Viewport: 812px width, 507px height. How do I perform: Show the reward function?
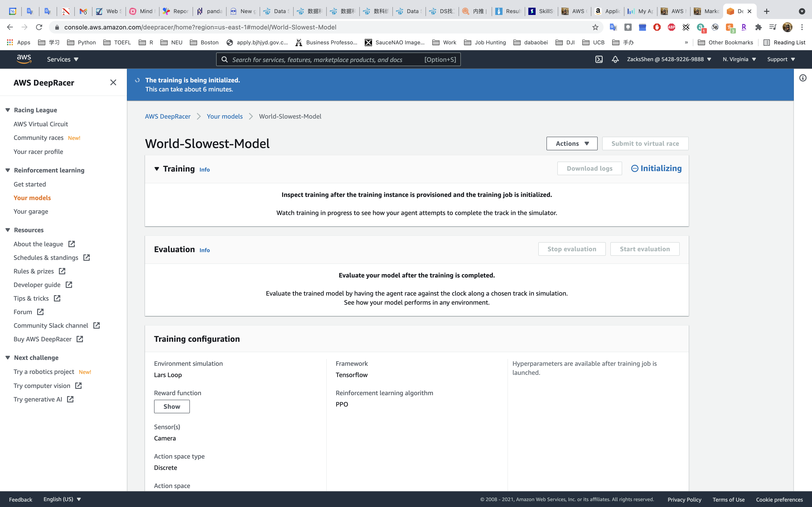(x=172, y=407)
